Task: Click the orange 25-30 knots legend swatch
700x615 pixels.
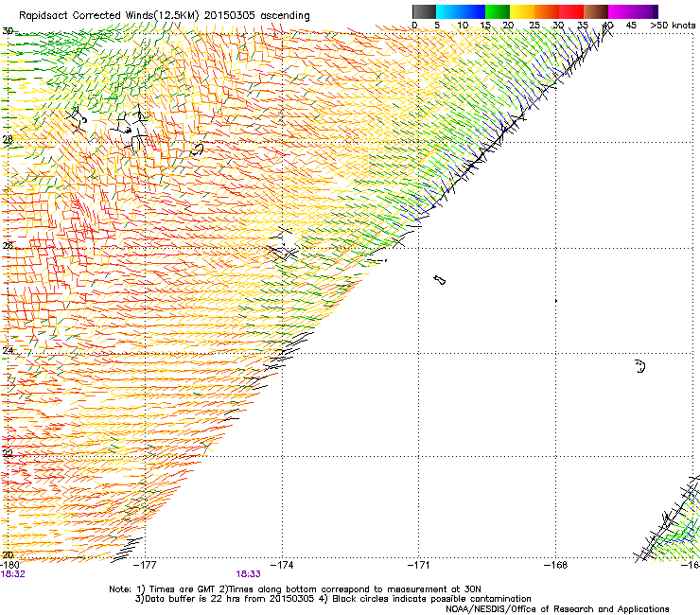Action: click(x=547, y=11)
